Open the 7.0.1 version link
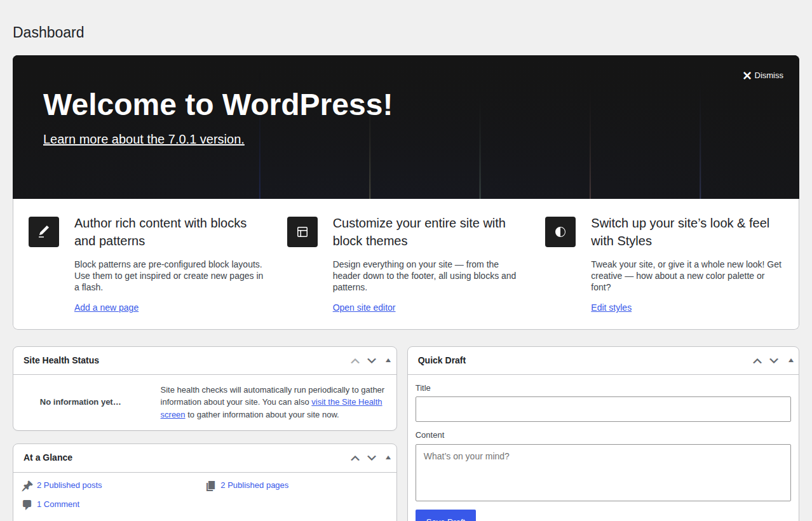 click(x=144, y=139)
